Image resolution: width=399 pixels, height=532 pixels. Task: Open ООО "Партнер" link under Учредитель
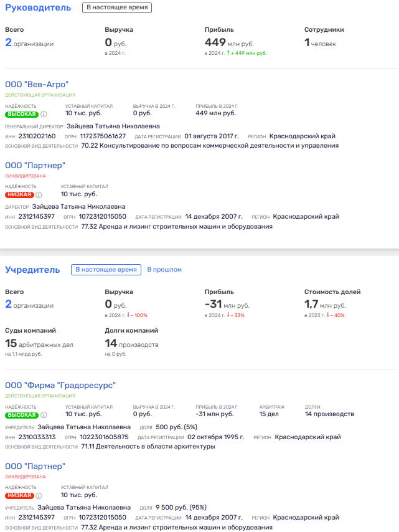35,467
